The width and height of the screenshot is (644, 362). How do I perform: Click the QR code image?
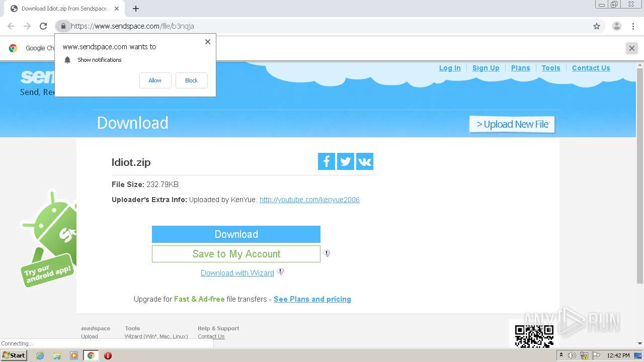[534, 336]
